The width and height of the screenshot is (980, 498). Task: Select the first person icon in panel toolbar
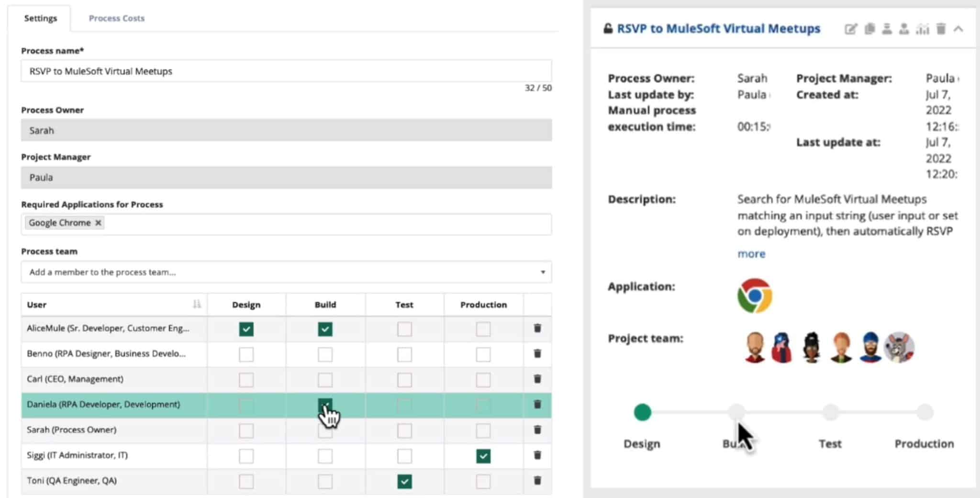click(x=888, y=29)
